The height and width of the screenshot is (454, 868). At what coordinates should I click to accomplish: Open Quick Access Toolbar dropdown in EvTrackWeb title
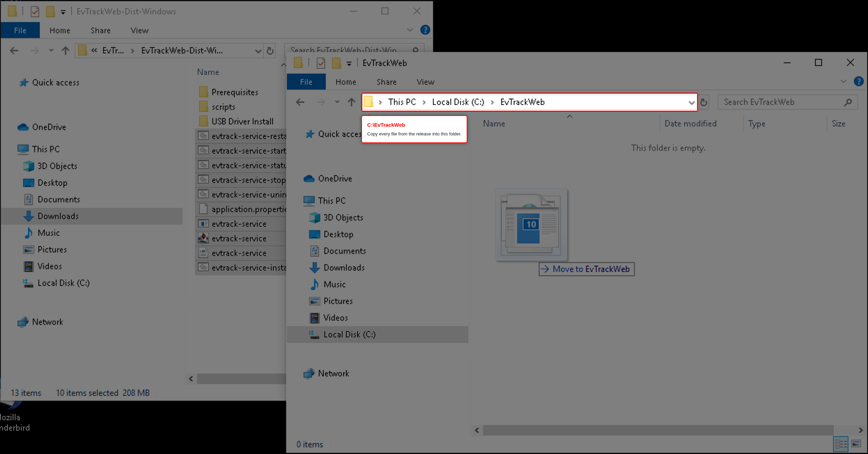coord(349,63)
